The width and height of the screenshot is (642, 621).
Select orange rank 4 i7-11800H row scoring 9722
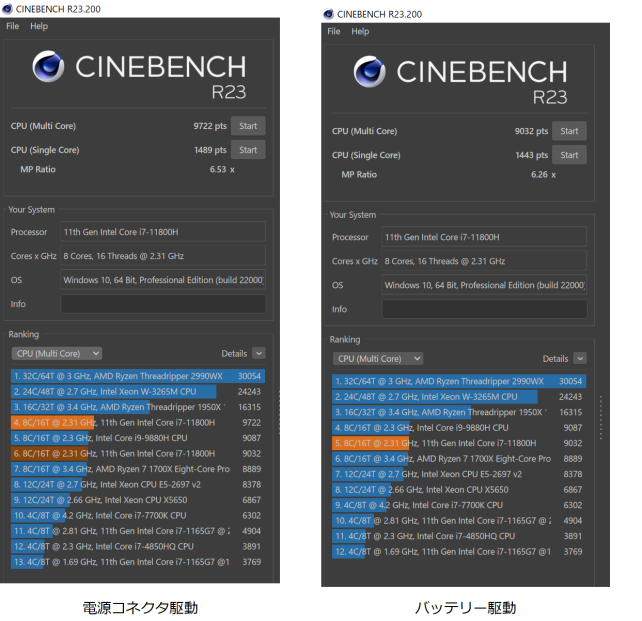coord(138,422)
